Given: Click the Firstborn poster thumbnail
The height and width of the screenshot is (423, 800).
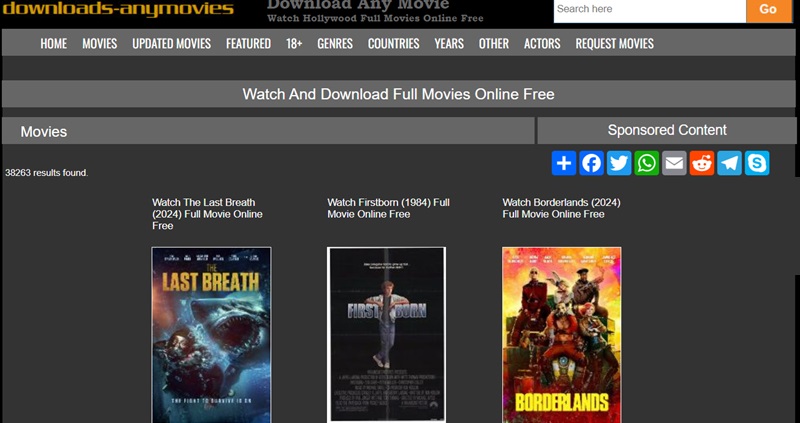Looking at the screenshot, I should pyautogui.click(x=386, y=335).
